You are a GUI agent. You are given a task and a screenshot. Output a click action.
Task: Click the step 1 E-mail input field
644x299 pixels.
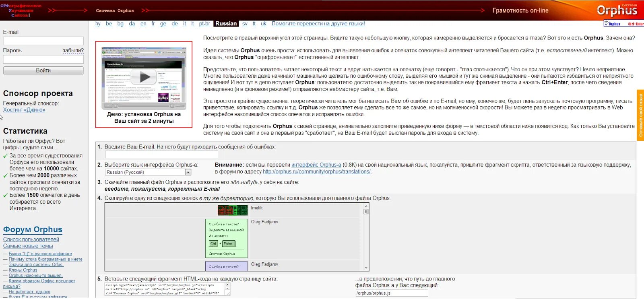tap(161, 155)
